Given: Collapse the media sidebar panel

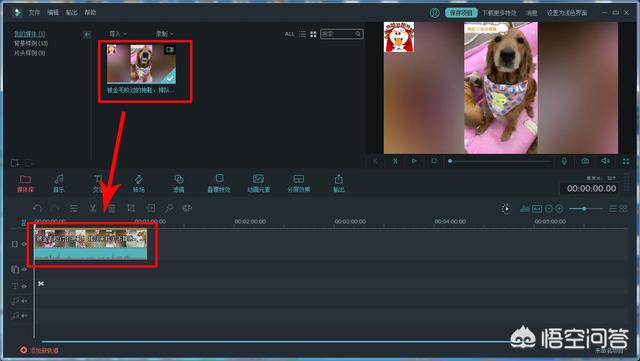Looking at the screenshot, I should click(x=87, y=35).
